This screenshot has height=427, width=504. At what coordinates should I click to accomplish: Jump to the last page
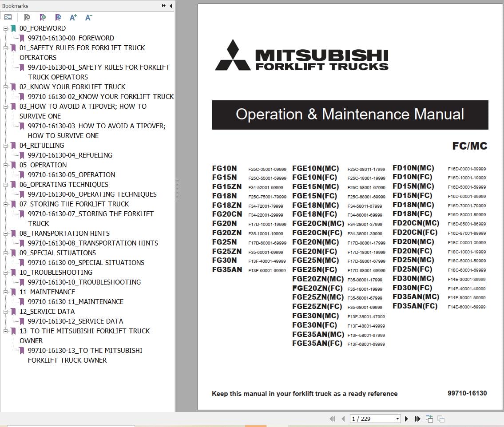(417, 419)
